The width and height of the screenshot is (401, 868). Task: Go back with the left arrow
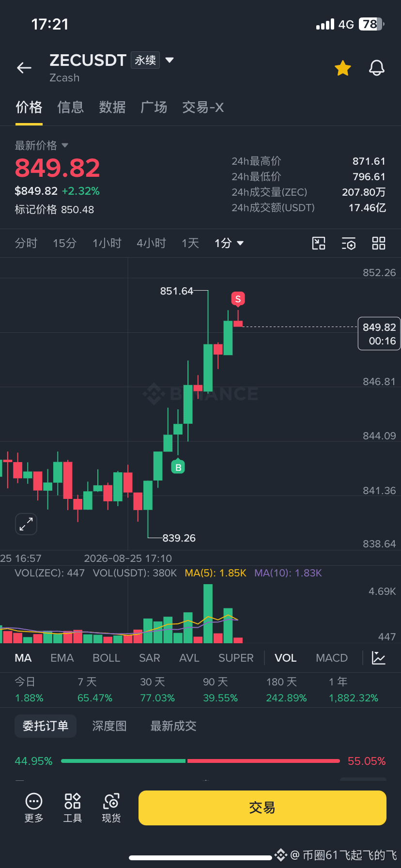point(24,68)
